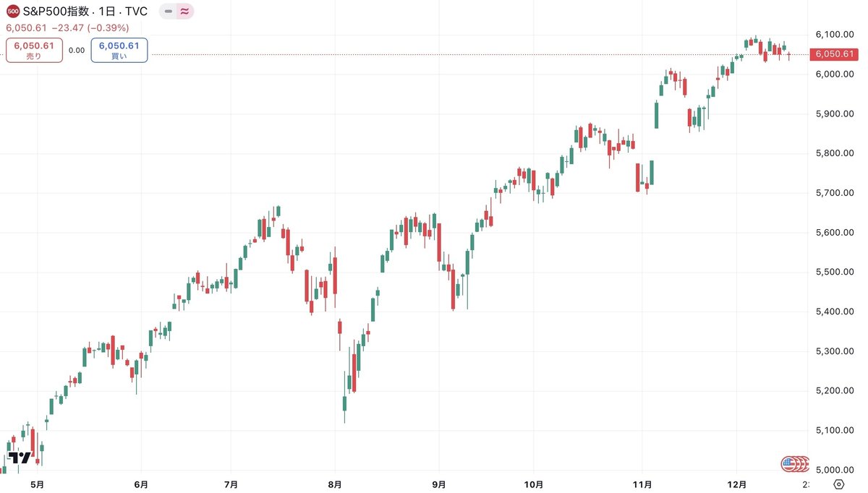Viewport: 868px width, 493px height.
Task: Select the 10月 label on the time axis
Action: (534, 484)
